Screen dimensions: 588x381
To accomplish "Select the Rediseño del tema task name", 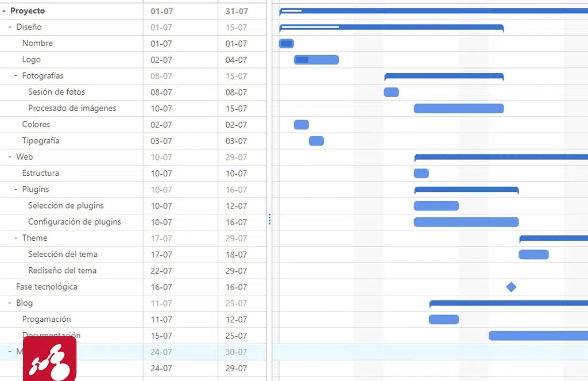I will pyautogui.click(x=62, y=271).
